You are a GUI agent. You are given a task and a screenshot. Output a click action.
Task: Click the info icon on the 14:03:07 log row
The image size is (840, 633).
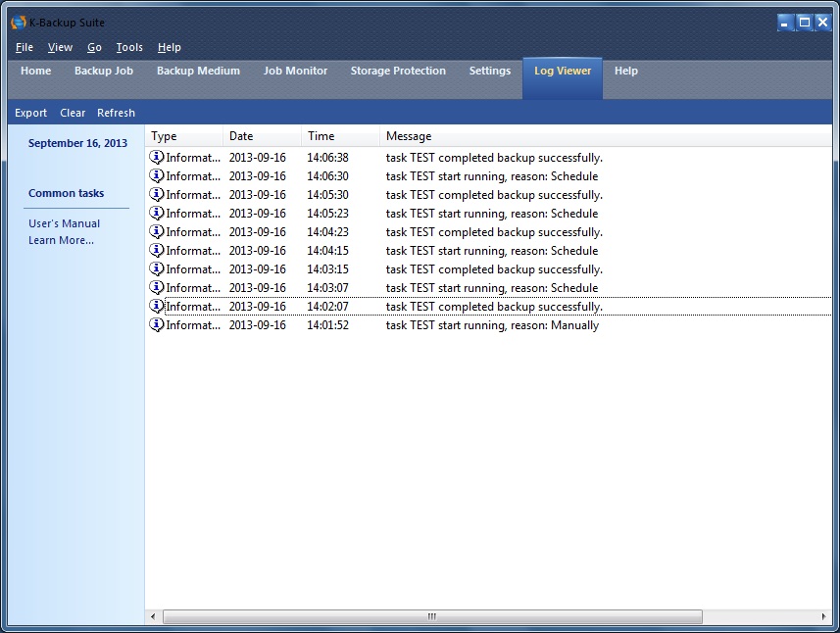(157, 288)
